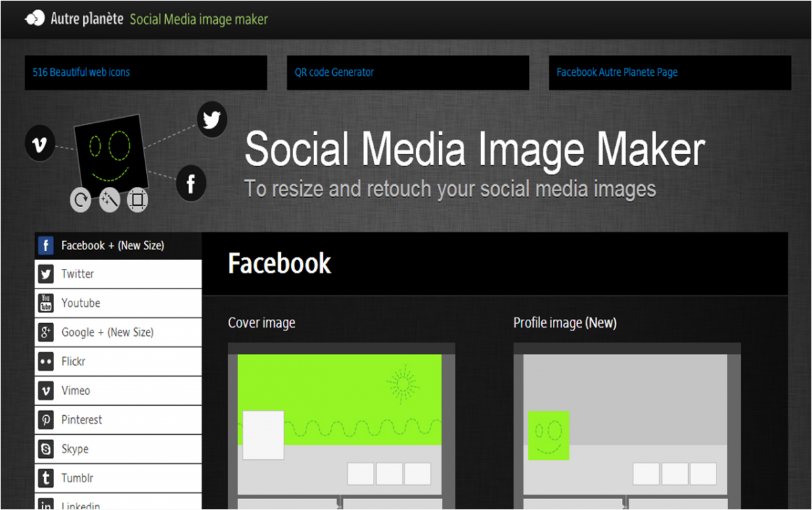Viewport: 812px width, 510px height.
Task: Visit the Facebook Autre Planete Page link
Action: 616,72
